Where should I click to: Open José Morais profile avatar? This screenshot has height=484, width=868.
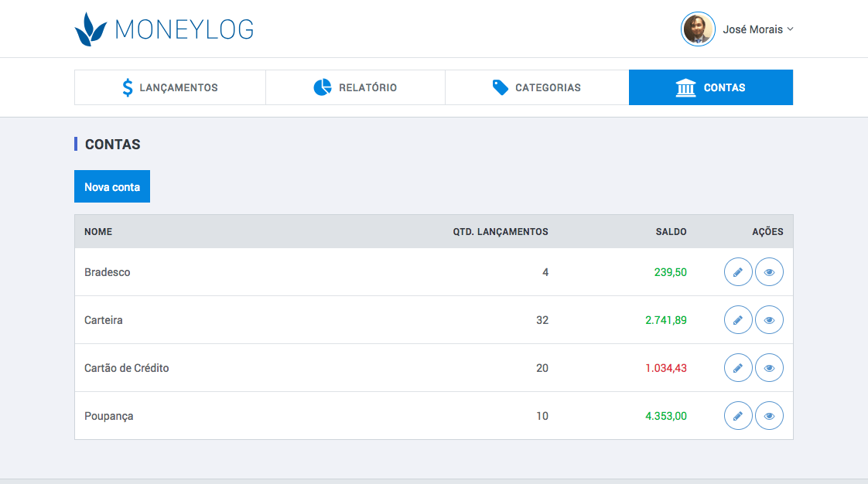(698, 29)
